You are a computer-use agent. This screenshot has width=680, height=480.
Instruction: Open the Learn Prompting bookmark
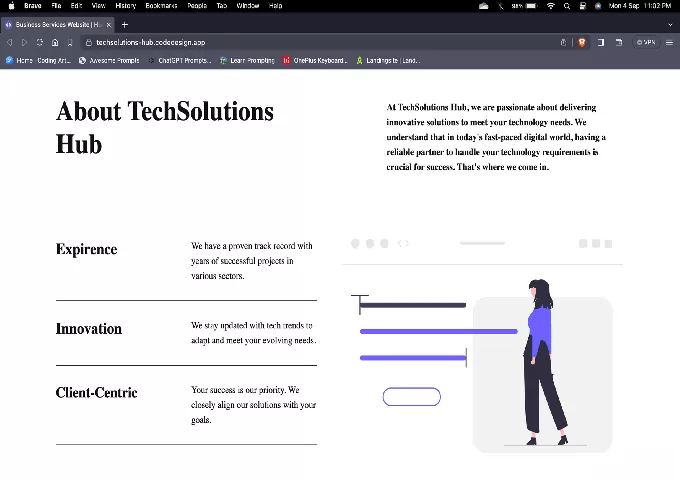coord(248,60)
